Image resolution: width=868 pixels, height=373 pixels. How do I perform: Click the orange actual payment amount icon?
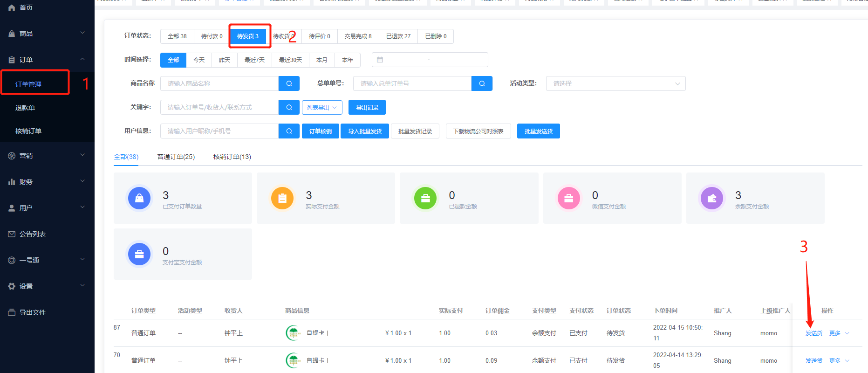(x=282, y=198)
